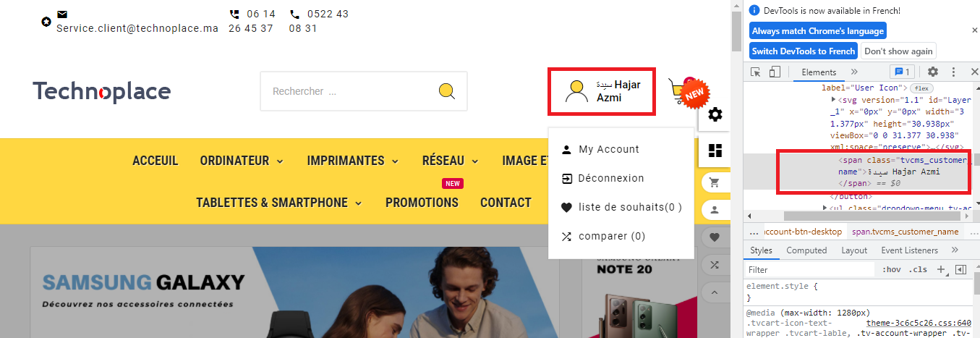
Task: Click the sidebar wishlist heart icon
Action: tap(715, 237)
